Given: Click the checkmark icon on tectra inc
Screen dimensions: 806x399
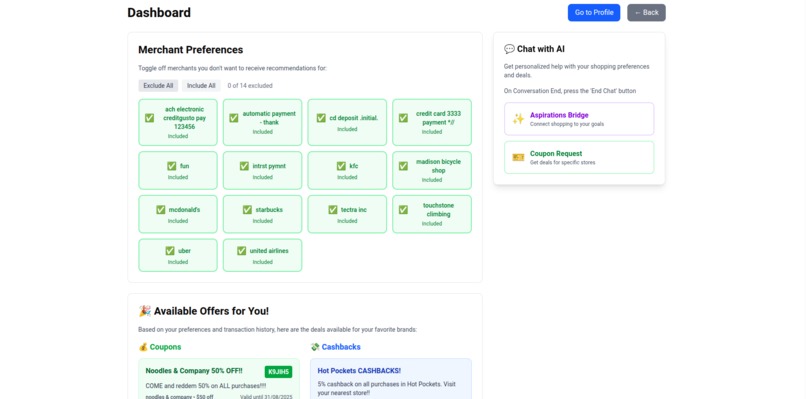Looking at the screenshot, I should (333, 210).
